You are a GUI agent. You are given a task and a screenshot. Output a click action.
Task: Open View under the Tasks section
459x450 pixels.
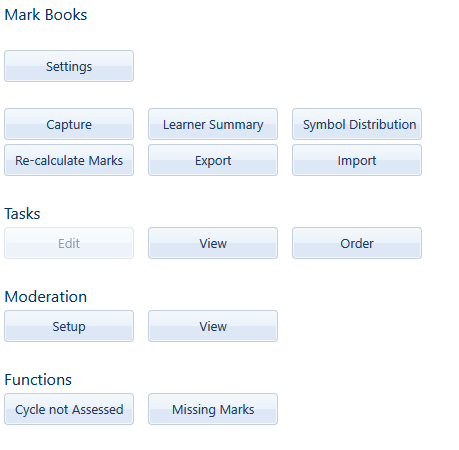pos(213,243)
